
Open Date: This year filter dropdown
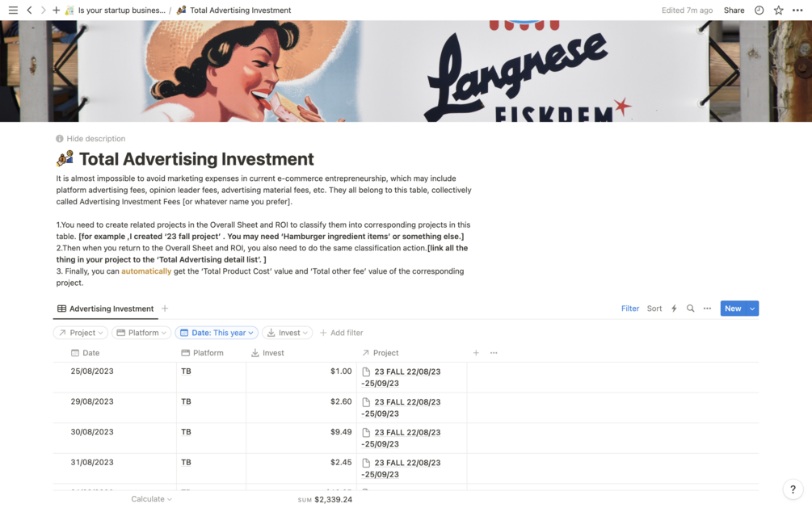tap(217, 333)
